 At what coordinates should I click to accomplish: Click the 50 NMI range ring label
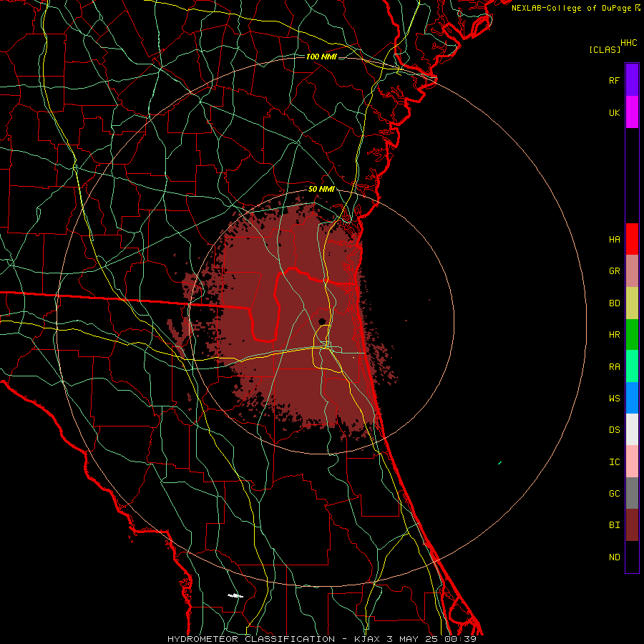tap(321, 189)
